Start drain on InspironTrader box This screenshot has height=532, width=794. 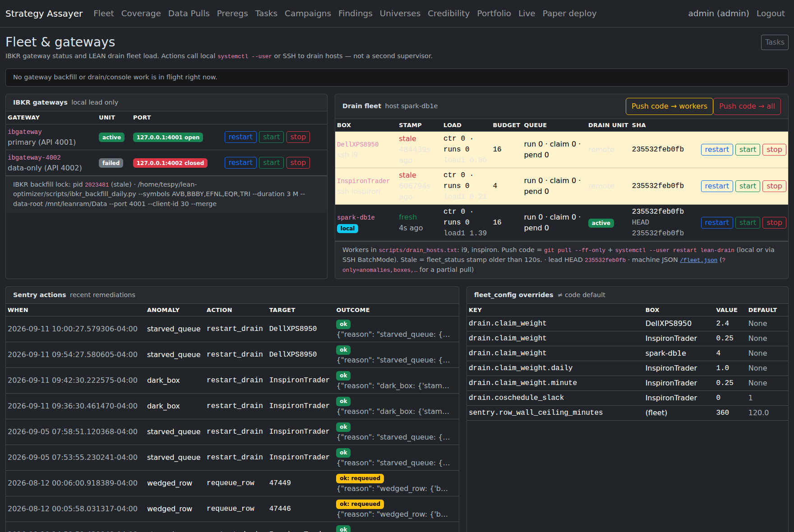click(748, 186)
